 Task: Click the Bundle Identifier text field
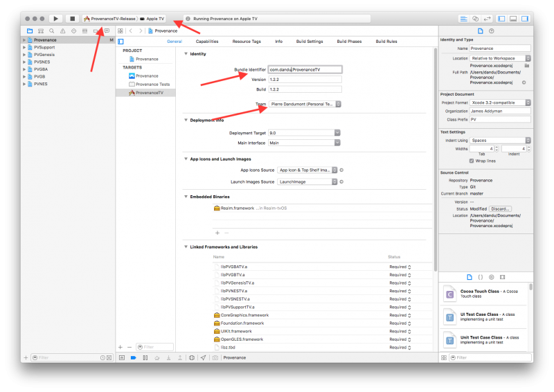click(x=305, y=70)
